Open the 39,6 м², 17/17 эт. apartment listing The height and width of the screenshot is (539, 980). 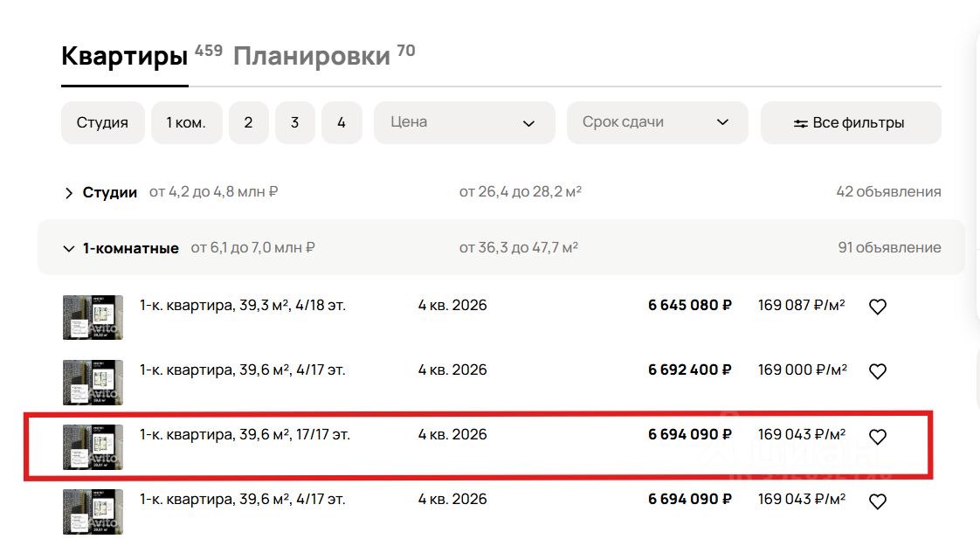245,435
